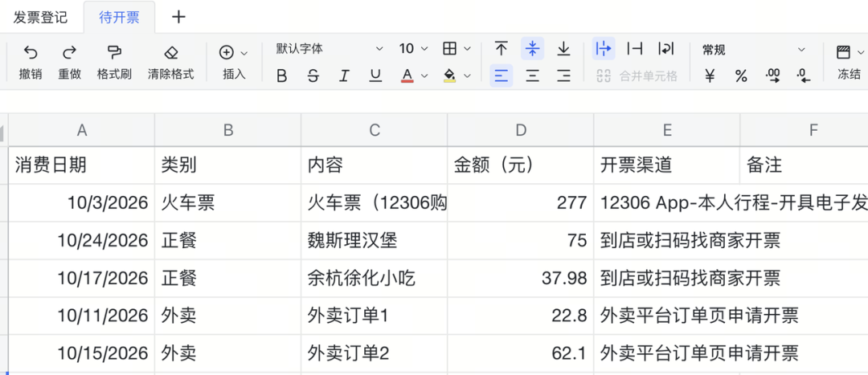Open the Insert (插入) plus icon
This screenshot has height=375, width=868.
click(x=226, y=52)
